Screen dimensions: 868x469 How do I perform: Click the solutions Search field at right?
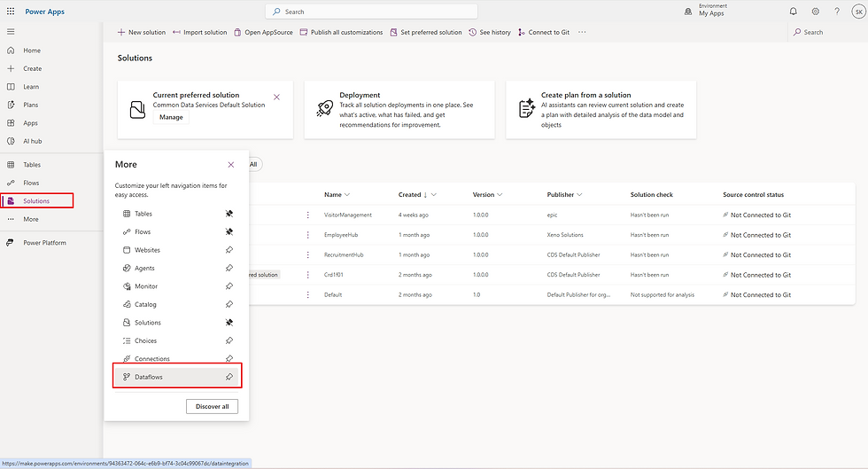(825, 32)
